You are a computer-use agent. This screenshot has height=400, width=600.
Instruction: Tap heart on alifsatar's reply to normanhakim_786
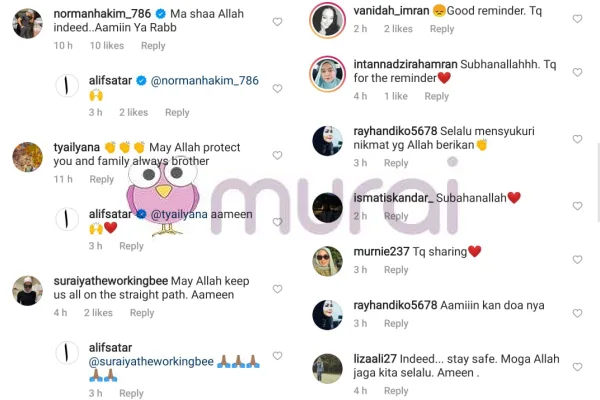(277, 89)
